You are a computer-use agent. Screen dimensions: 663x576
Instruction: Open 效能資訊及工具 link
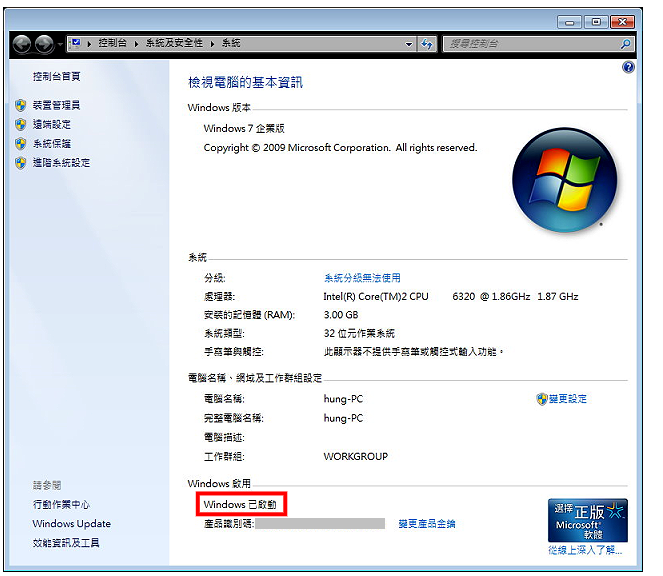point(66,543)
